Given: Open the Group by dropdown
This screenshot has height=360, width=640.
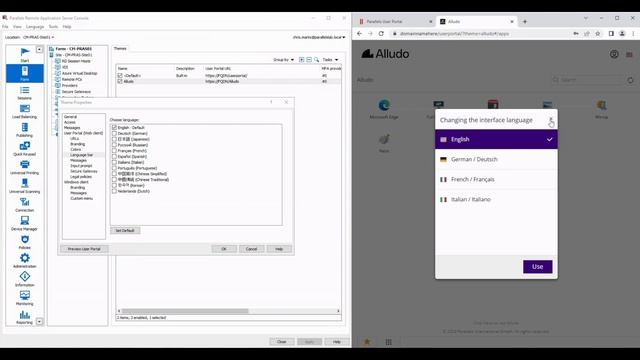Looking at the screenshot, I should [283, 60].
